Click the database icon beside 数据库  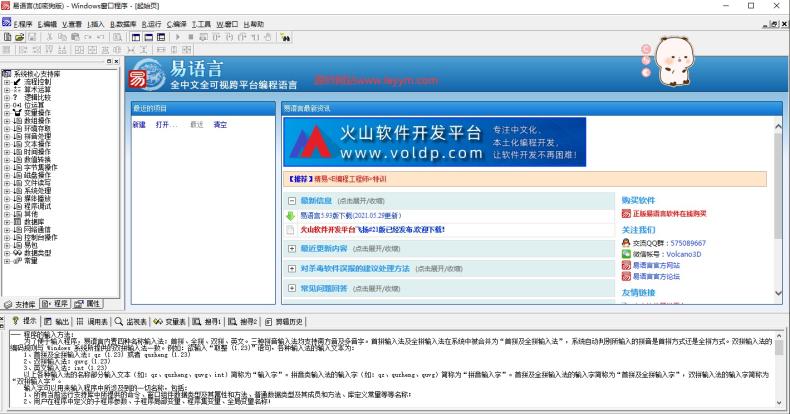point(18,222)
